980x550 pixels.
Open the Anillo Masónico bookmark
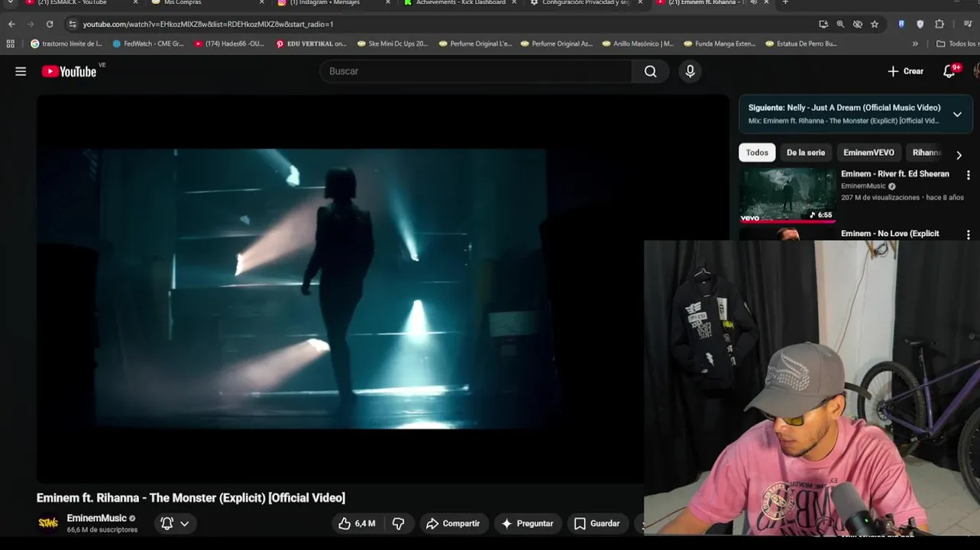pyautogui.click(x=637, y=44)
